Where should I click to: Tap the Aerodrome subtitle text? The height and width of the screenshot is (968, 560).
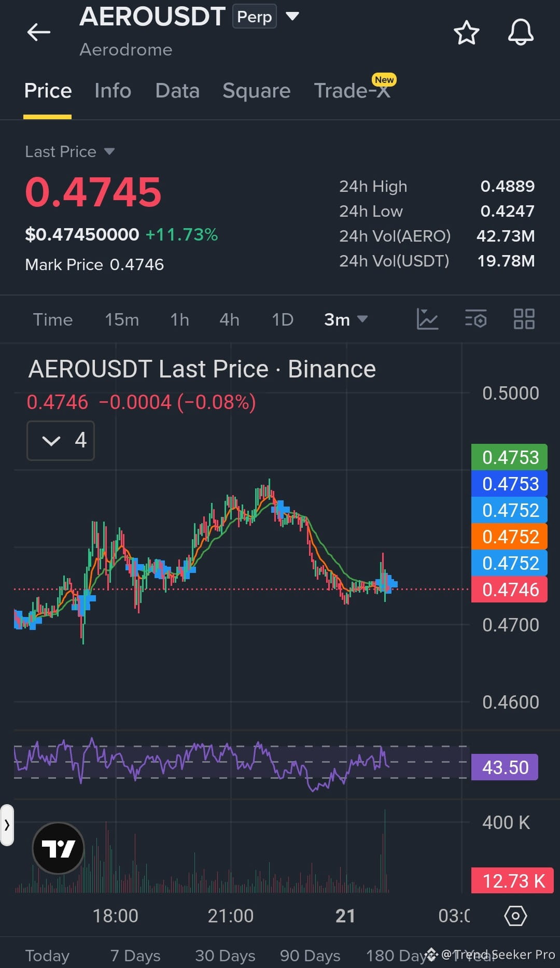(126, 50)
